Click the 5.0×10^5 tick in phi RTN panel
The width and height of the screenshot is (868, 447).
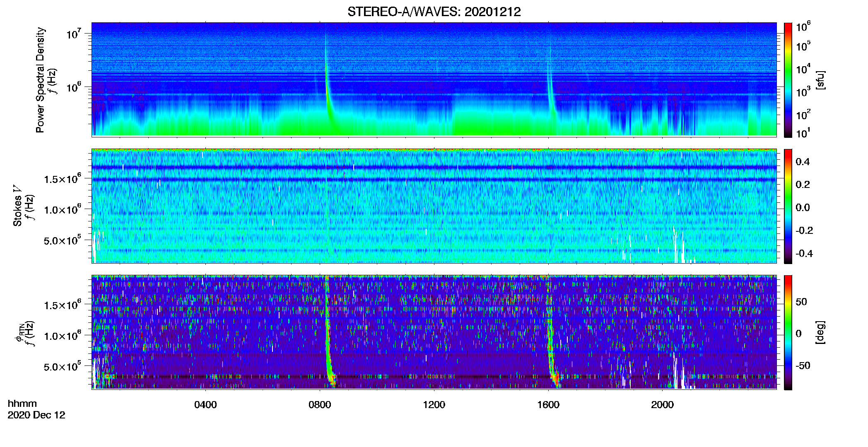point(63,366)
